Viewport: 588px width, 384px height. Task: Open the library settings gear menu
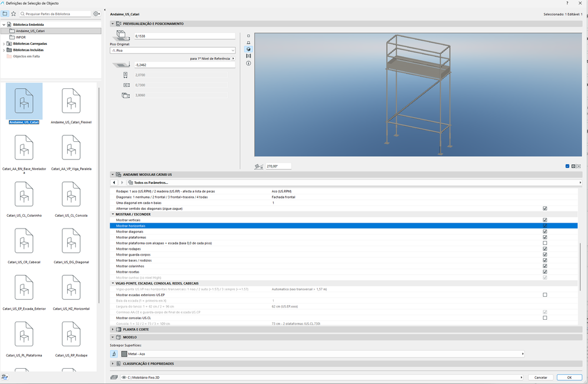point(97,14)
